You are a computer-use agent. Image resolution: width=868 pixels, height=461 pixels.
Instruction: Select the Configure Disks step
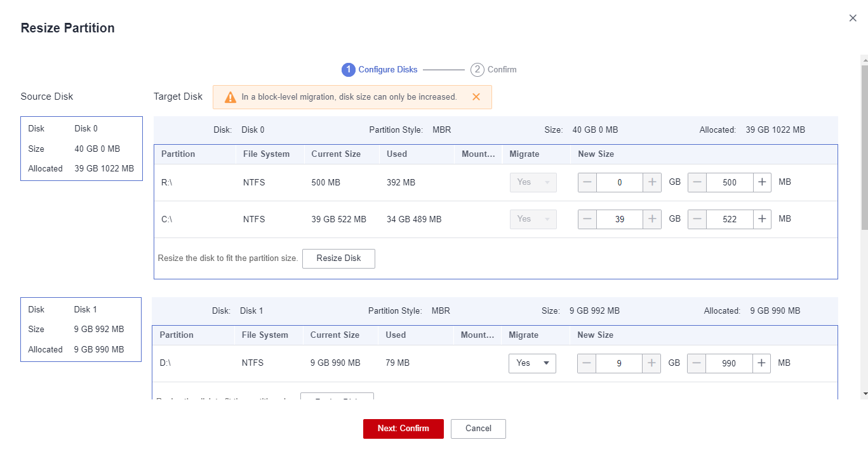(x=380, y=70)
